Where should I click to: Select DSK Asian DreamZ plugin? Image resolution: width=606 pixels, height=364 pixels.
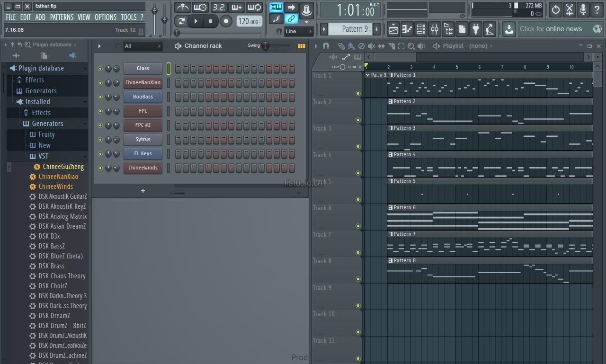point(62,226)
